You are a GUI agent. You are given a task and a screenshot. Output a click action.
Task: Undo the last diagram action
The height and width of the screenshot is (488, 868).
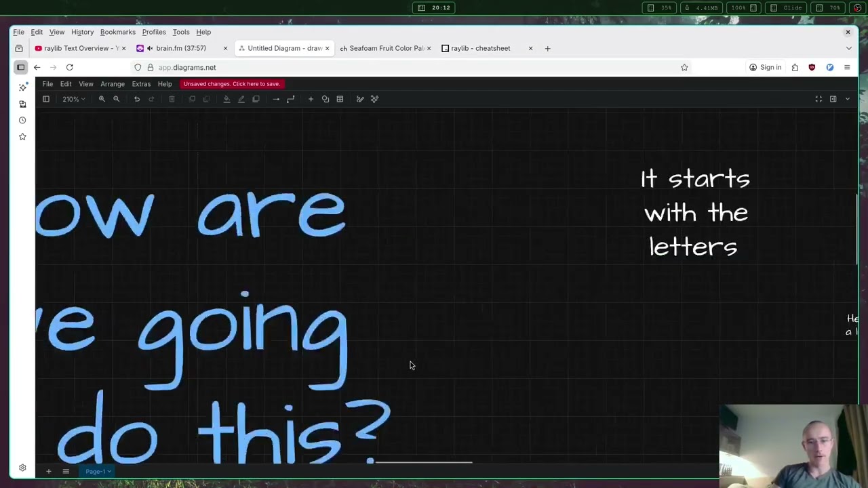137,99
